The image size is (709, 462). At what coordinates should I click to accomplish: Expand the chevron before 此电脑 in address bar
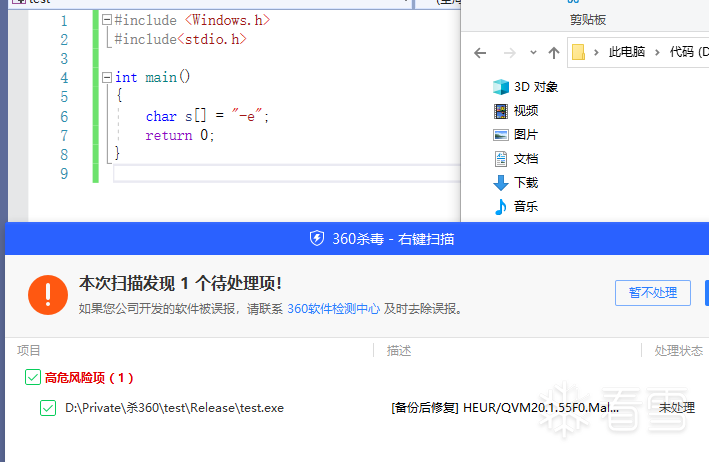click(x=596, y=52)
